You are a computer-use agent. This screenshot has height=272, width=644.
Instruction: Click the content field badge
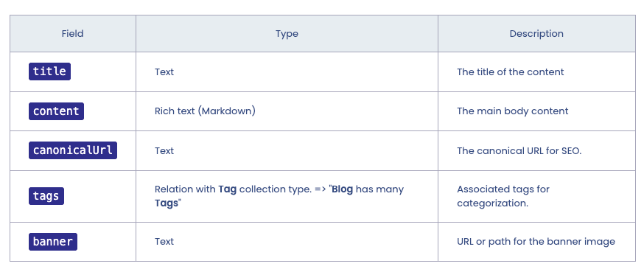click(x=56, y=111)
